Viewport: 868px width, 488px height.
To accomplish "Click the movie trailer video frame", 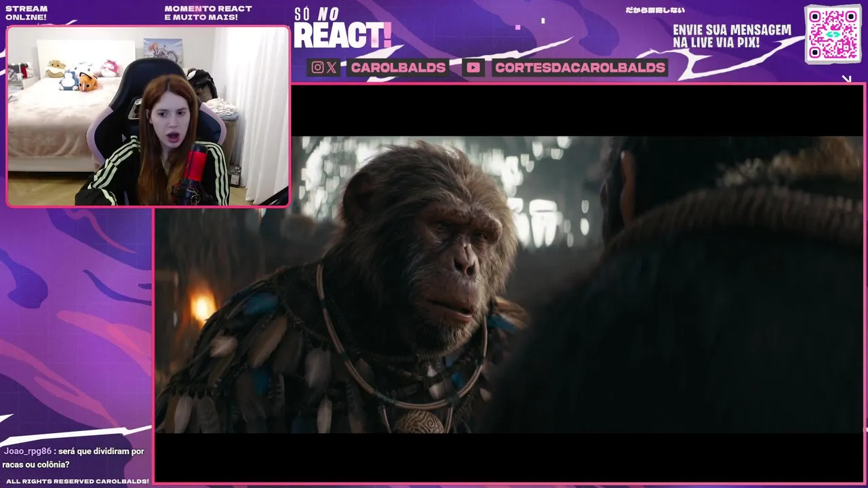I will [x=509, y=284].
